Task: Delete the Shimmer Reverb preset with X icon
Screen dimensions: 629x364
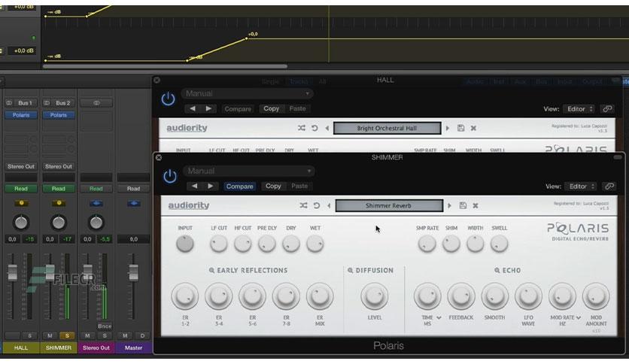Action: (476, 205)
